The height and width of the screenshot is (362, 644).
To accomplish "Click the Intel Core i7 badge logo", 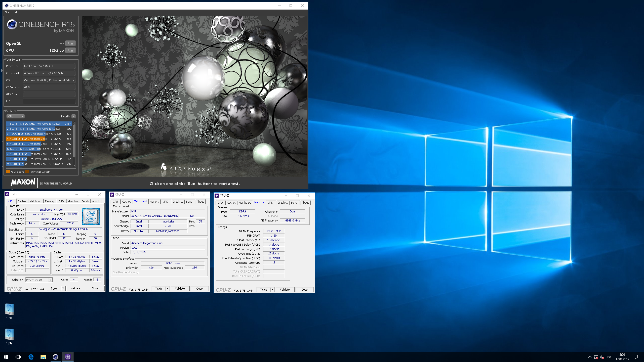I will click(x=91, y=216).
